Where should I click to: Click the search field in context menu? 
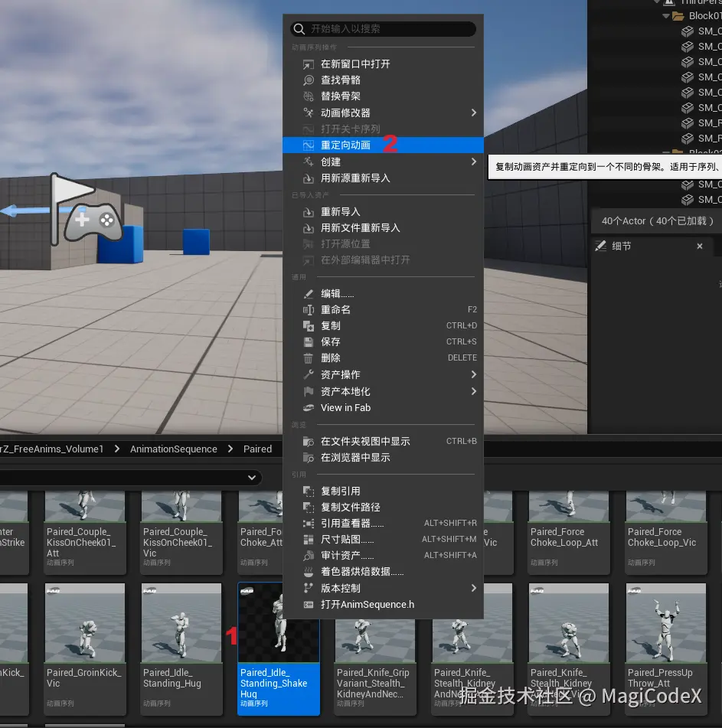[383, 29]
